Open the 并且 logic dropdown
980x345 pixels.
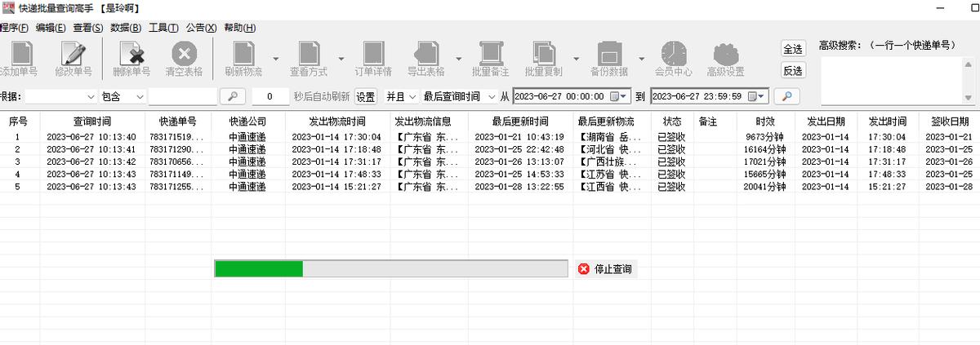tap(401, 96)
